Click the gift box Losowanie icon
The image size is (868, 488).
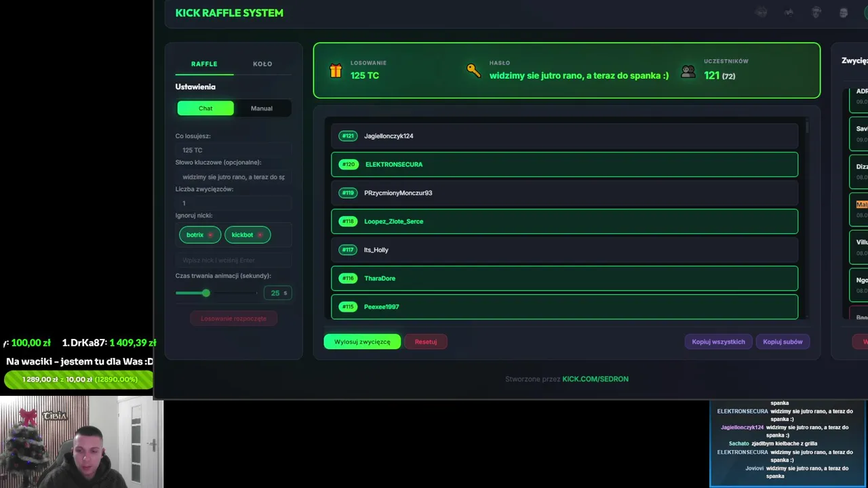click(x=336, y=70)
